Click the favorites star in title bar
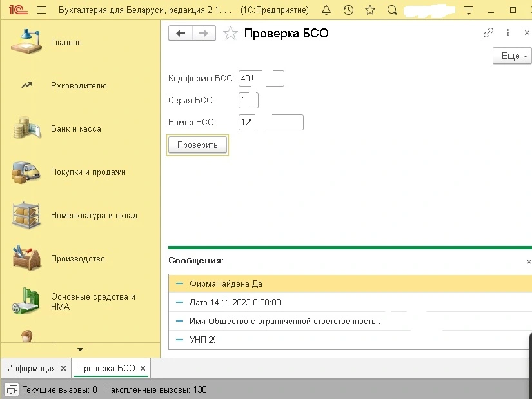The width and height of the screenshot is (532, 399). coord(369,10)
